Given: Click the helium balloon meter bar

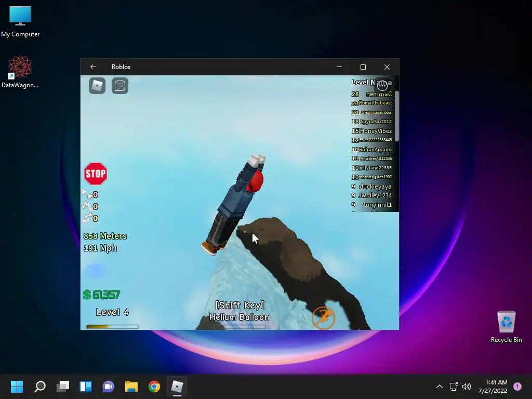Looking at the screenshot, I should pyautogui.click(x=240, y=327).
